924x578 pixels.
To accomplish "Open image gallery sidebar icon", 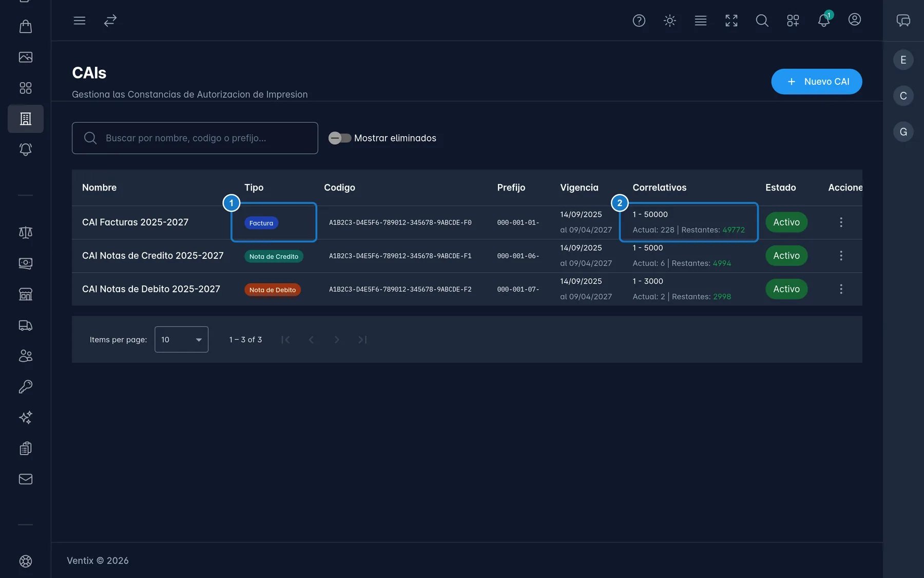I will [26, 57].
